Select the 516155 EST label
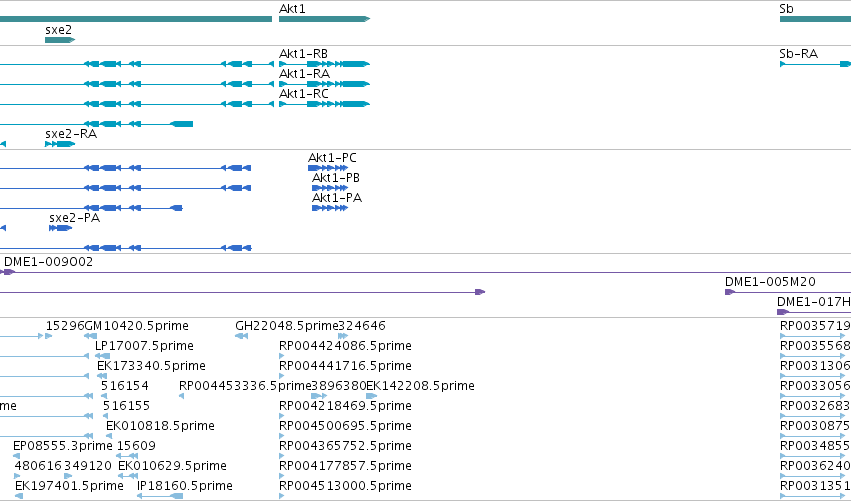 (x=126, y=406)
